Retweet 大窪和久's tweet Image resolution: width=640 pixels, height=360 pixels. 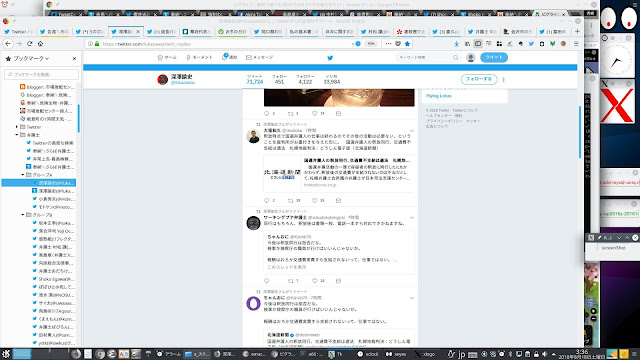pos(291,200)
